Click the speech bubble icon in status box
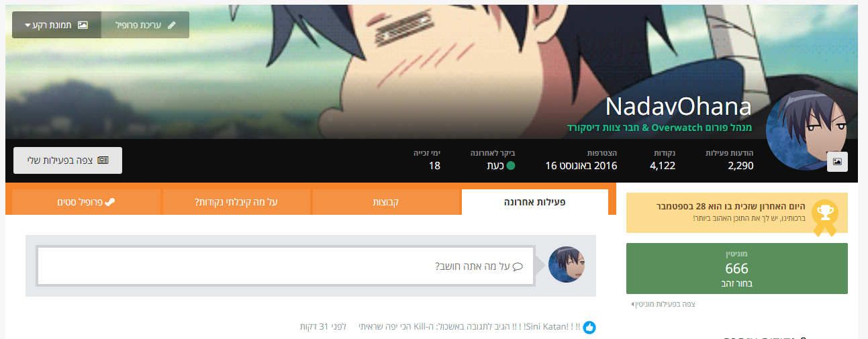 click(x=518, y=266)
